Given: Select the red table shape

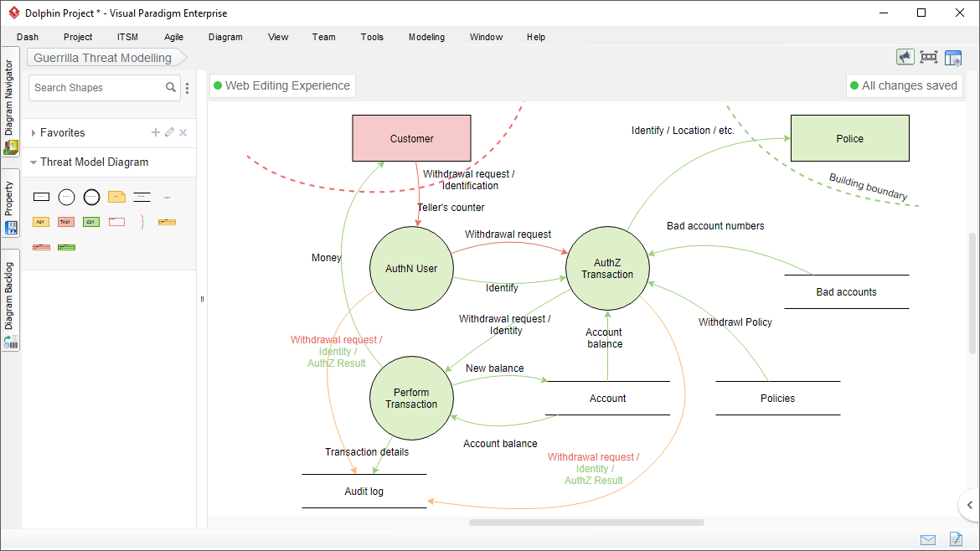Looking at the screenshot, I should pos(41,247).
